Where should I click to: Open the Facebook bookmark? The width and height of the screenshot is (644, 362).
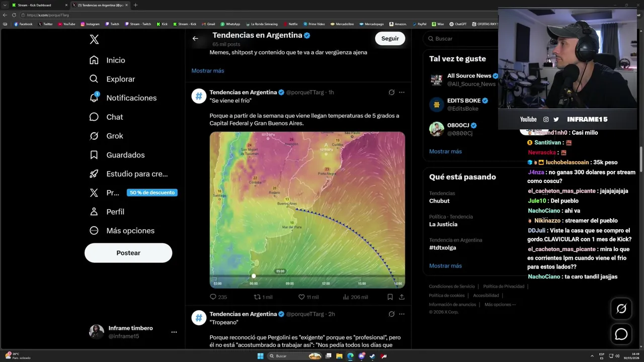23,24
